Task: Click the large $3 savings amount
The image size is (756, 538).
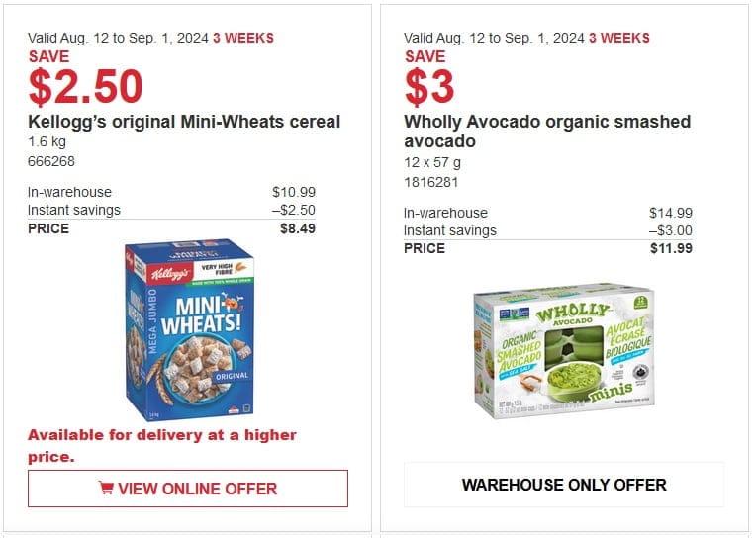Action: point(429,87)
